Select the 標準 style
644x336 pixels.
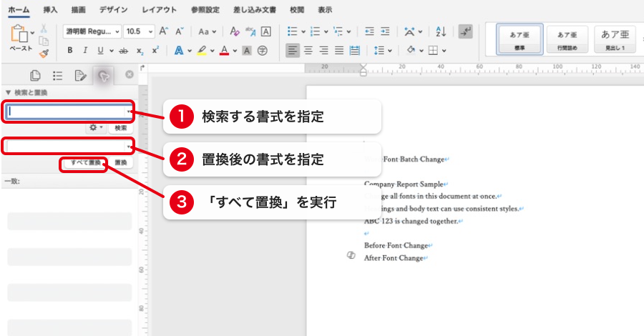pos(519,39)
